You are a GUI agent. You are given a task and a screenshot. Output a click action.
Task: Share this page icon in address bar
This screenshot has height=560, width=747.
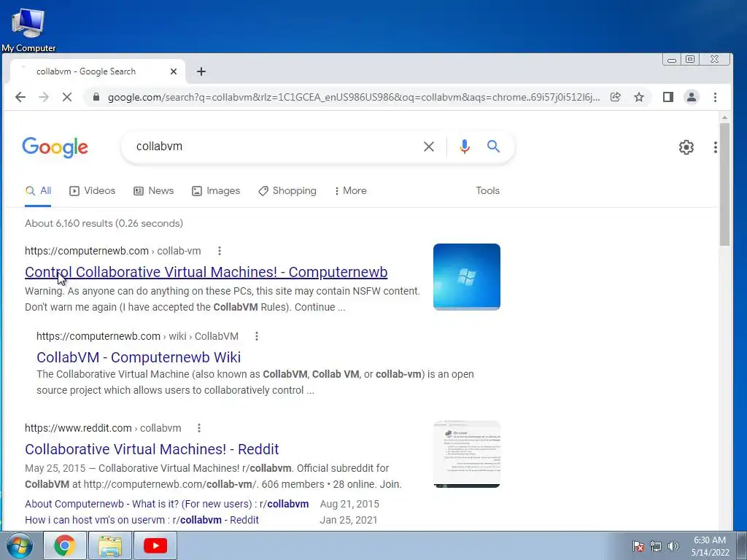coord(616,97)
